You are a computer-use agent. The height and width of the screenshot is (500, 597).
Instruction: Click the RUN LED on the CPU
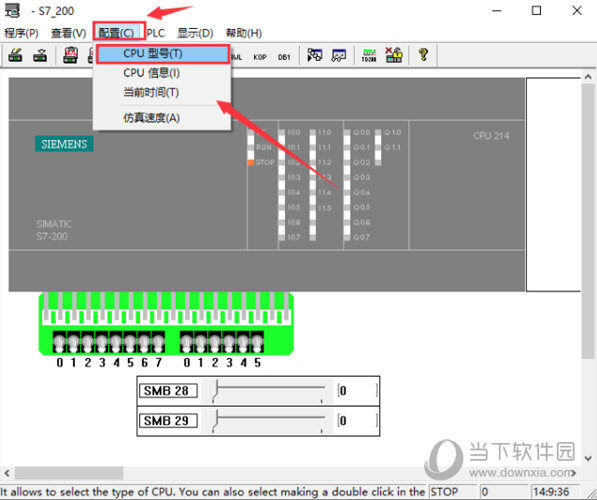(x=251, y=147)
